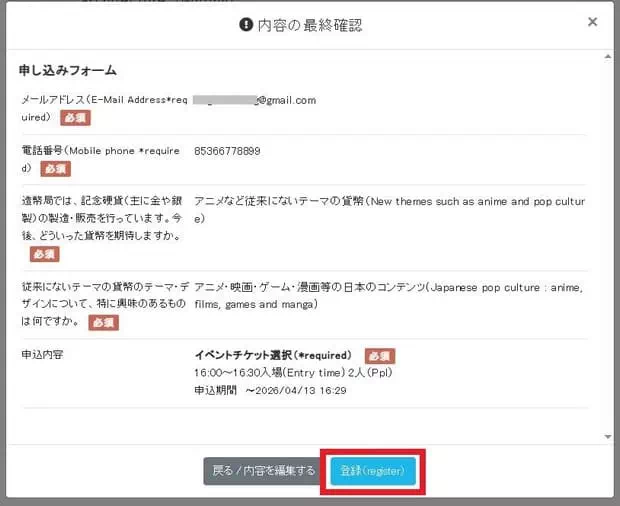
Task: Click 必須 badge under 従来にないテーマ question
Action: 104,322
